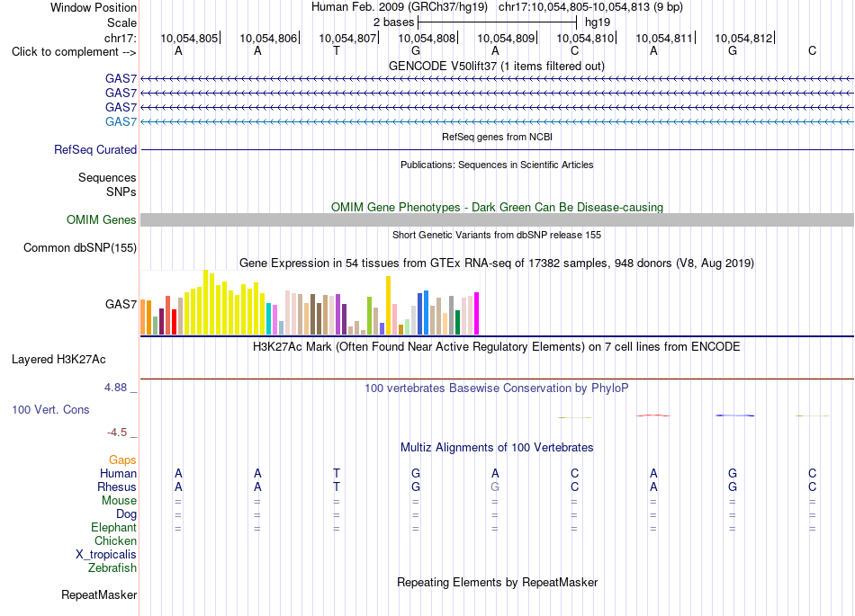Click the Layered H3K27Ac track label
This screenshot has height=616, width=855.
(x=58, y=360)
